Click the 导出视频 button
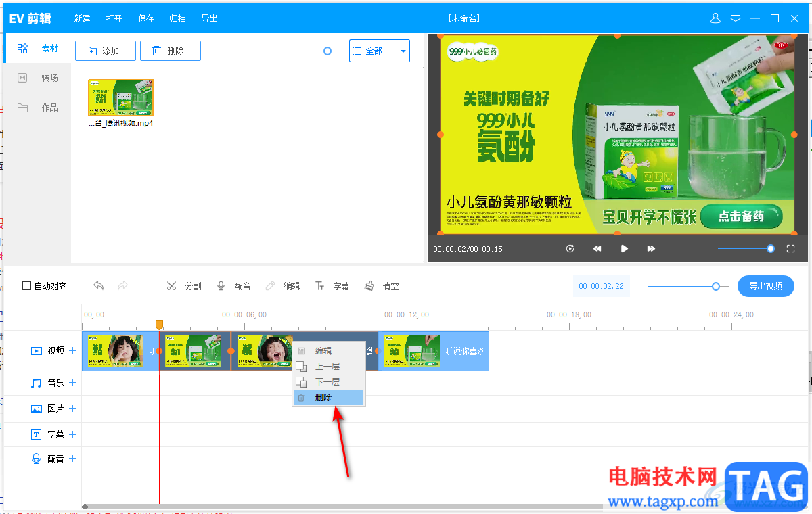 (x=766, y=286)
